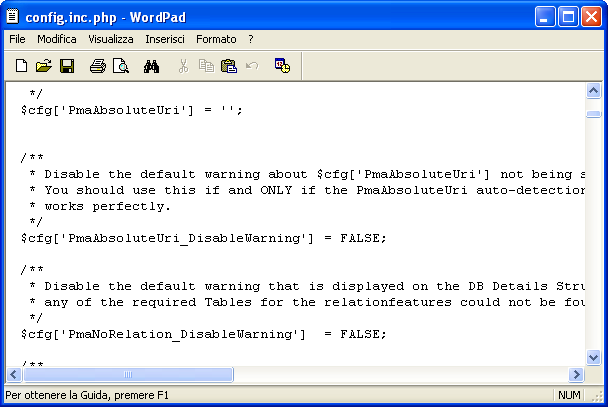
Task: Click status bar text 'Per ottenere la Guida'
Action: pos(57,395)
